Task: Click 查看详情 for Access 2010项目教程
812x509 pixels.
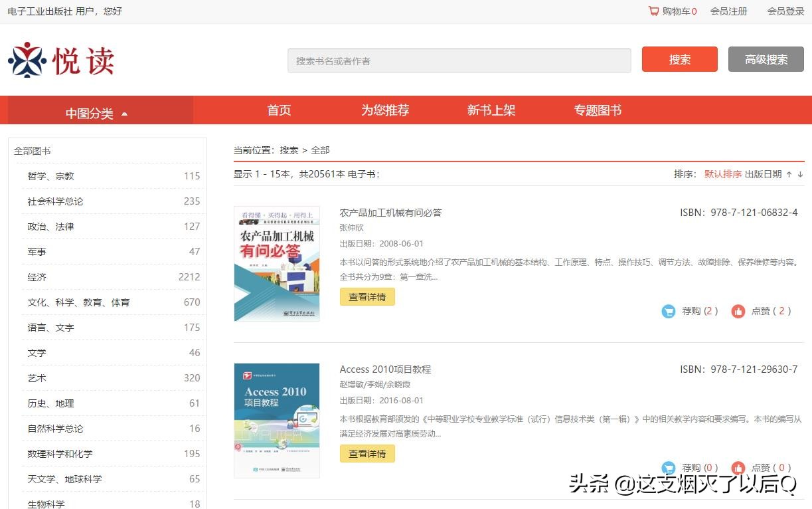Action: click(x=367, y=453)
